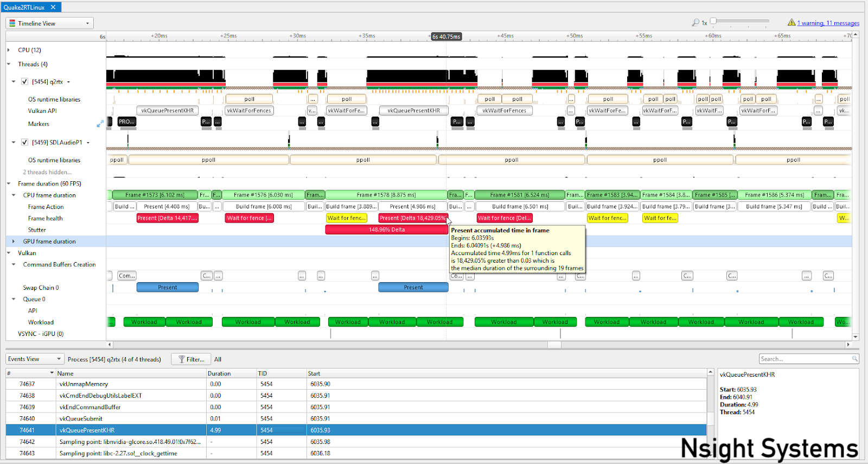The width and height of the screenshot is (868, 464).
Task: Click the All filter label
Action: tap(218, 359)
